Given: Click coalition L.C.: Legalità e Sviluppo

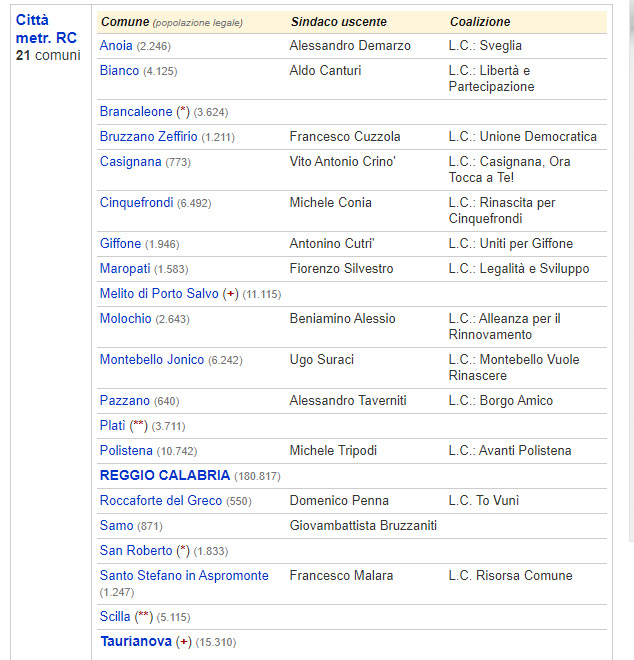Looking at the screenshot, I should point(519,269).
